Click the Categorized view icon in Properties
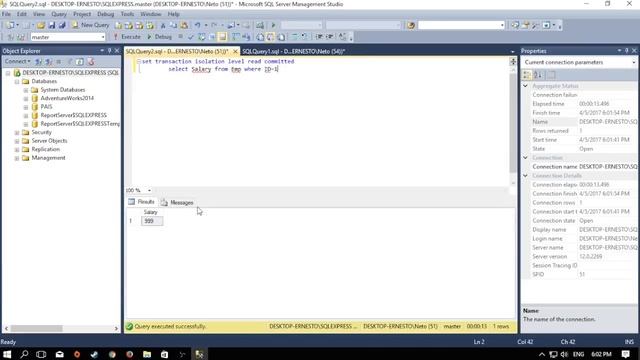This screenshot has height=360, width=640. coord(527,75)
